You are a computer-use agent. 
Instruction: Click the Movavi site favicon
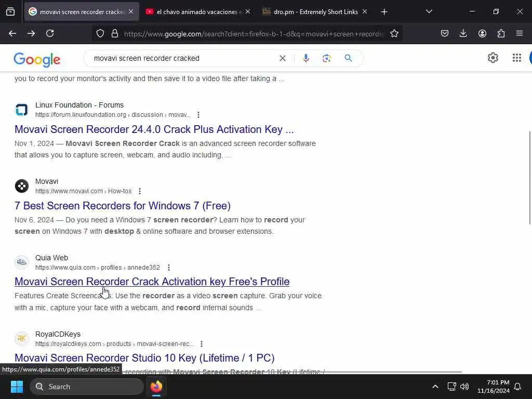22,187
